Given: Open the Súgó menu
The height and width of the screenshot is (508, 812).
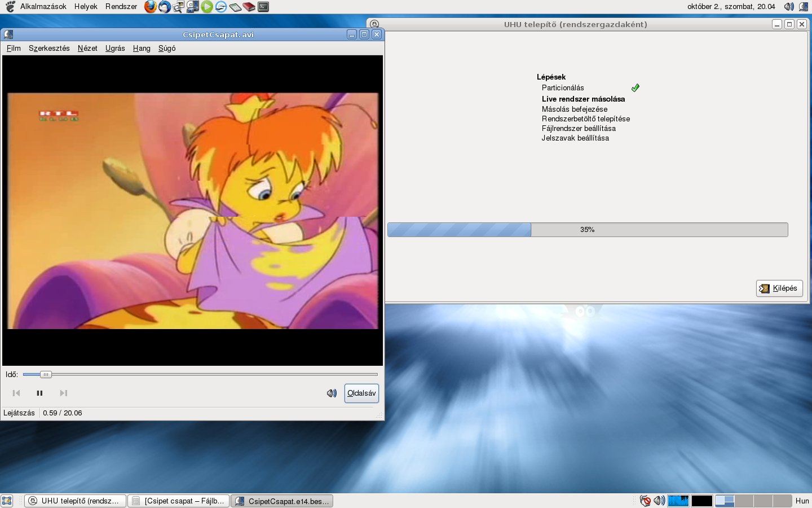Looking at the screenshot, I should pyautogui.click(x=167, y=48).
